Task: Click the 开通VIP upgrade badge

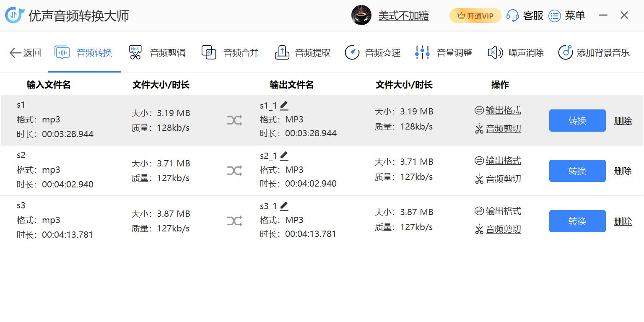Action: coord(475,16)
